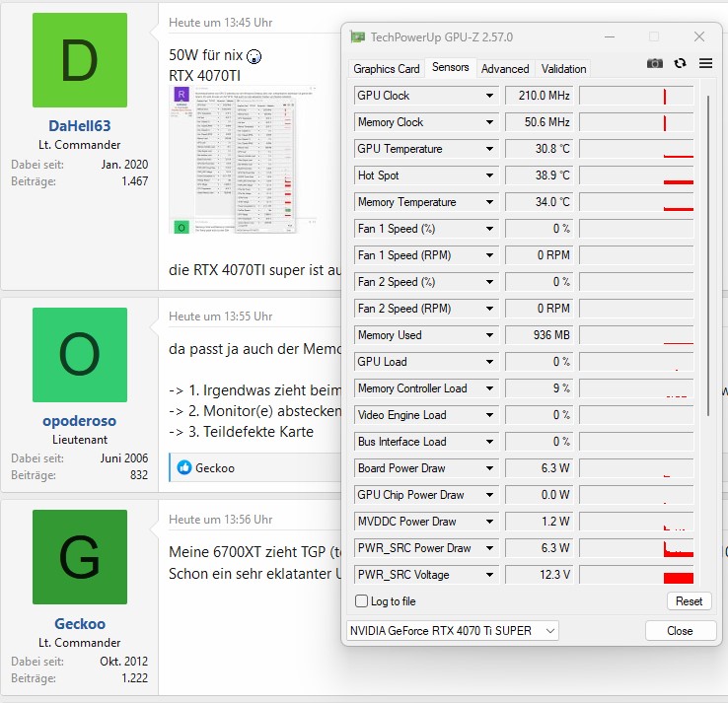Open the Memory Clock sensor dropdown
Screen dimensions: 728x703
(489, 122)
